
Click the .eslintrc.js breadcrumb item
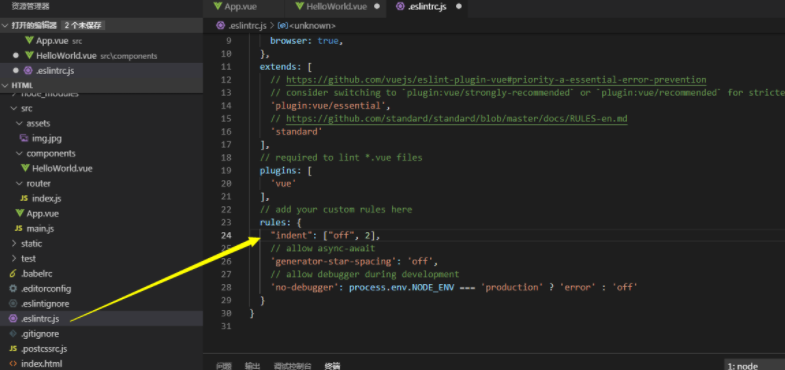point(242,26)
